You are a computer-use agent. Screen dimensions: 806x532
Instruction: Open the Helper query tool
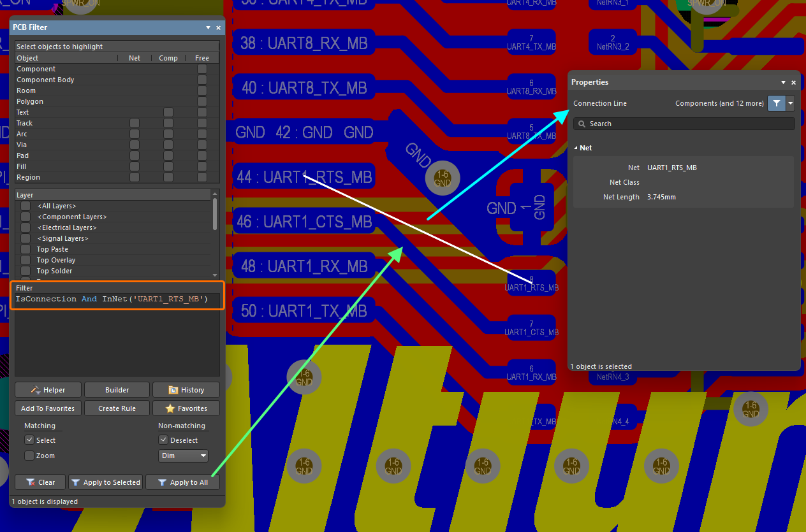[x=48, y=390]
